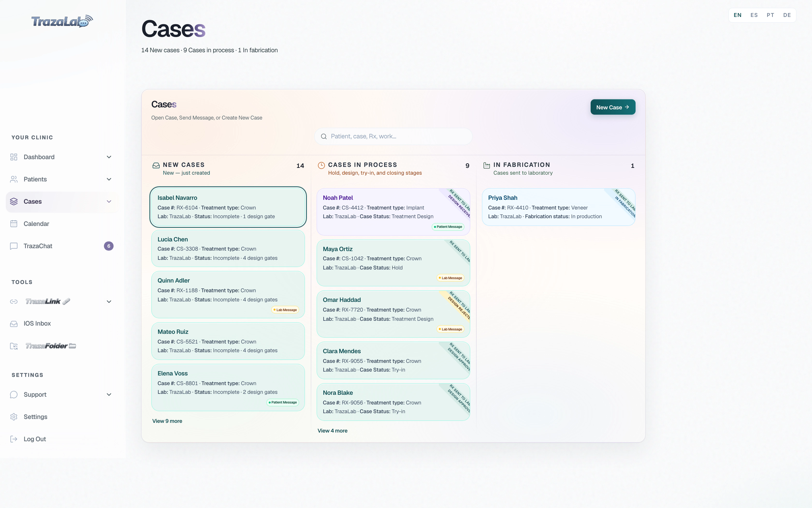The width and height of the screenshot is (812, 508).
Task: Open Lucia Chen's case card
Action: [228, 248]
